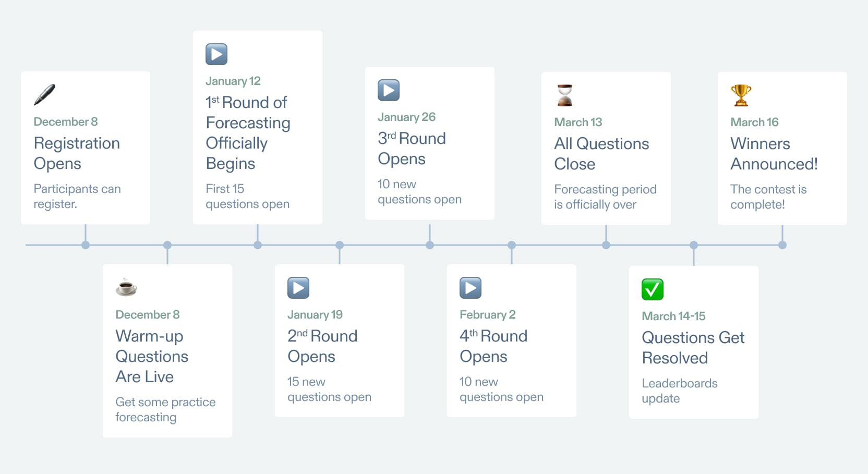
Task: Click the hourglass icon on March 13 card
Action: pos(565,95)
